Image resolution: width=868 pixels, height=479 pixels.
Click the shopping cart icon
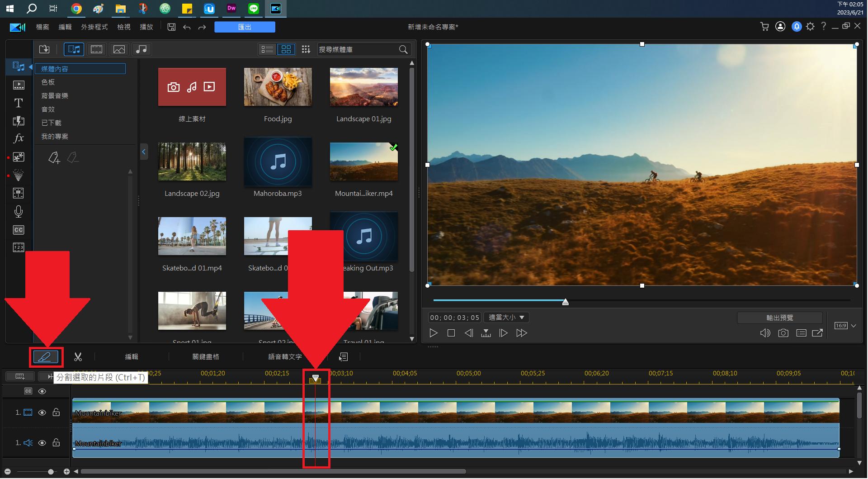coord(764,27)
